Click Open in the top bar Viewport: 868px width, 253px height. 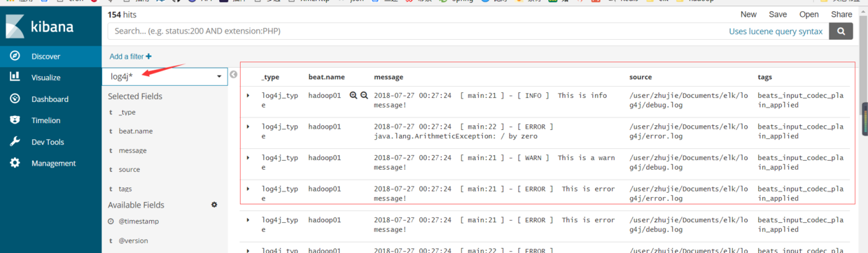(x=809, y=14)
